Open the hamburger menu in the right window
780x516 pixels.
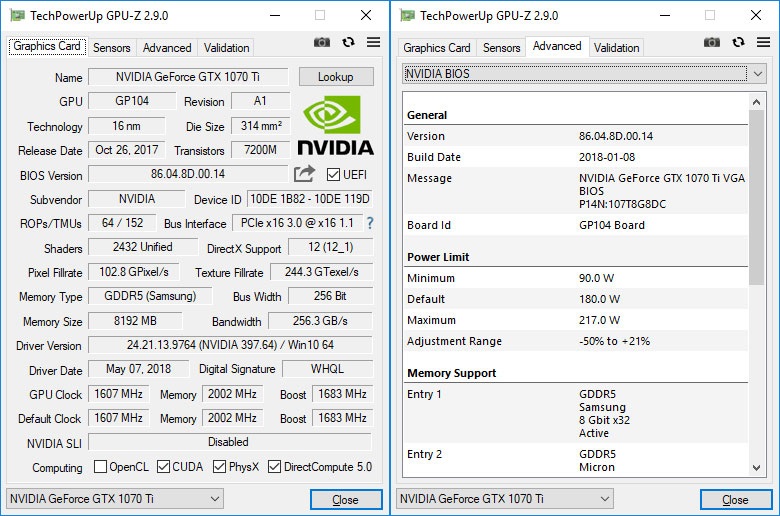(x=763, y=42)
